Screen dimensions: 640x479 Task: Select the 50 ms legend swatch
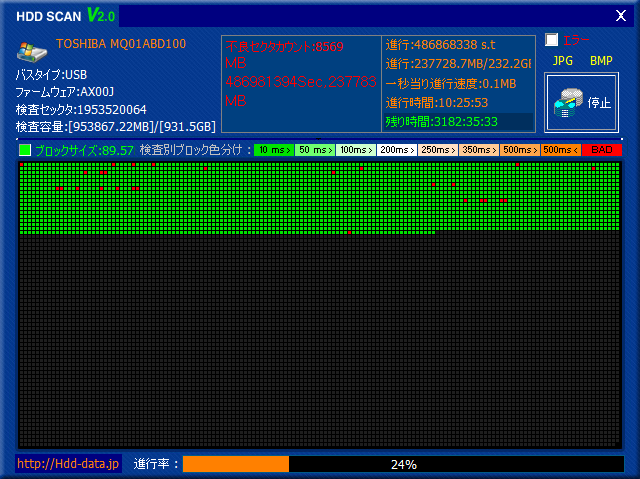314,149
